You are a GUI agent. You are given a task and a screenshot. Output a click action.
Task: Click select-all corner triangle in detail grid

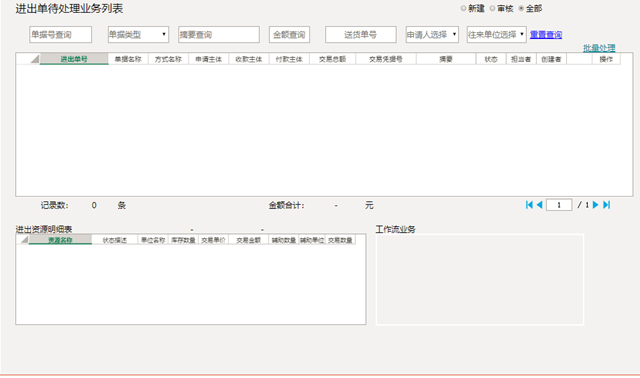pyautogui.click(x=24, y=240)
